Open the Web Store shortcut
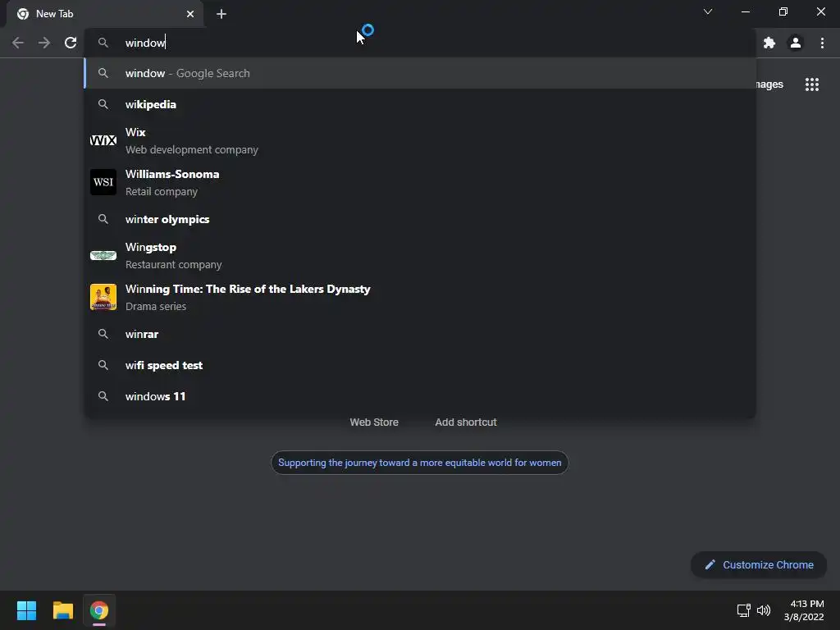 click(374, 422)
